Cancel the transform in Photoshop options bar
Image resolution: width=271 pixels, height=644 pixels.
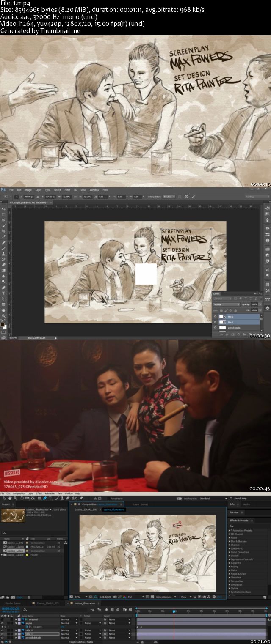coord(186,197)
